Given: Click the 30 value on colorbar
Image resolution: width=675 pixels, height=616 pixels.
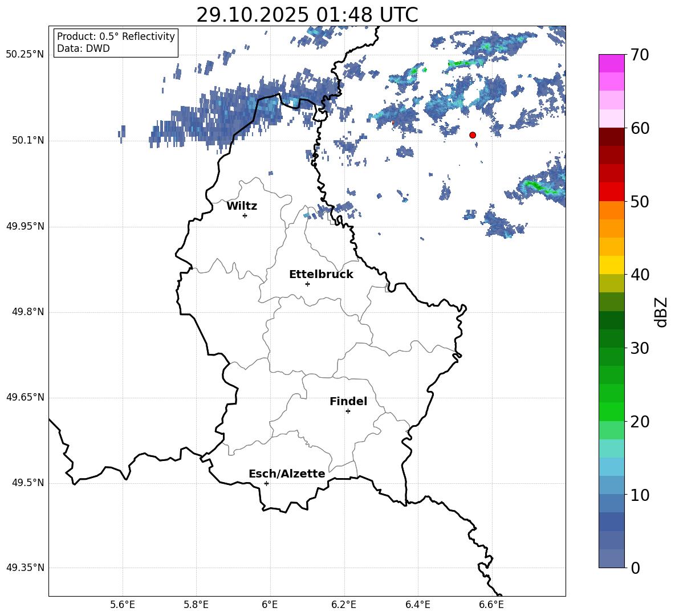Looking at the screenshot, I should point(640,348).
